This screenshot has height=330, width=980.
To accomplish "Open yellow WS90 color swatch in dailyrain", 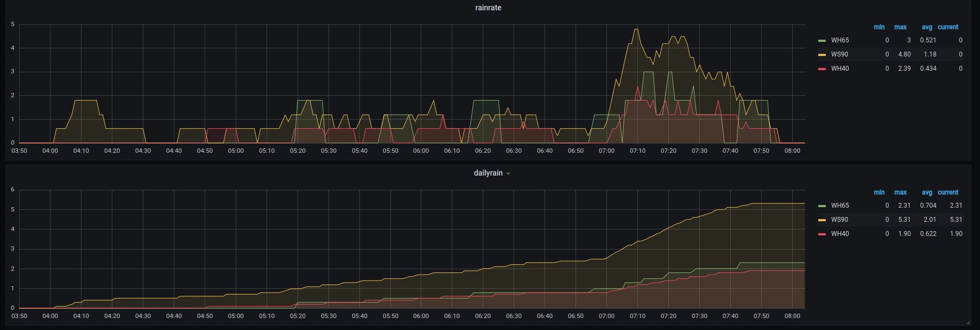I will point(822,220).
